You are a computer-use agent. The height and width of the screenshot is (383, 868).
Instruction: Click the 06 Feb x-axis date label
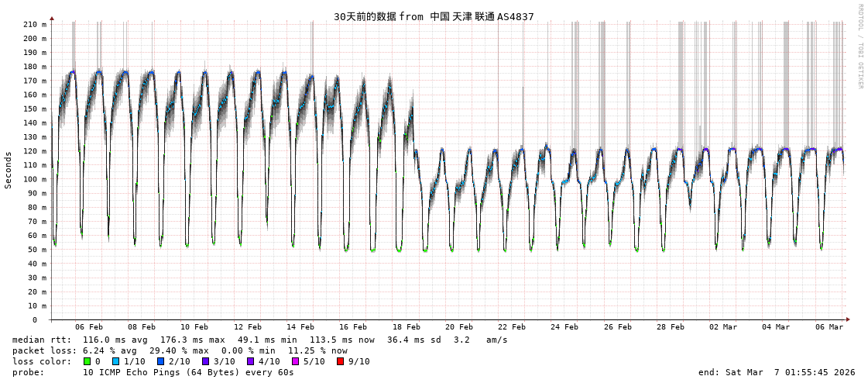pos(89,327)
